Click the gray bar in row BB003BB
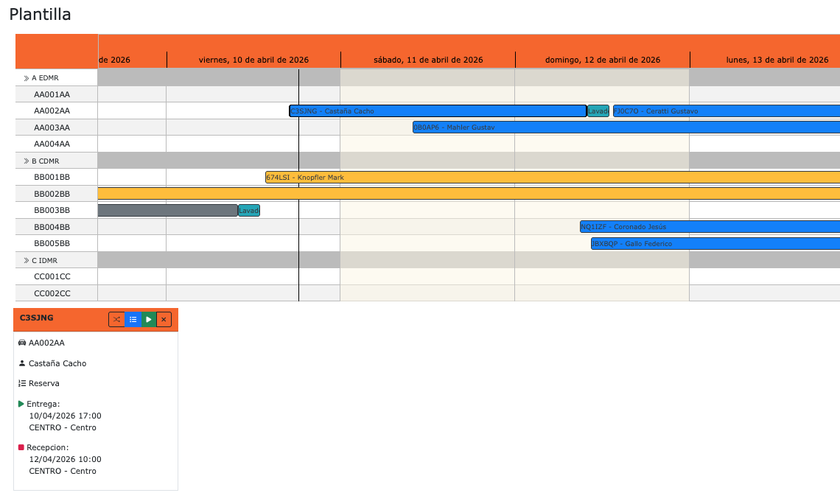This screenshot has height=504, width=840. click(x=168, y=211)
